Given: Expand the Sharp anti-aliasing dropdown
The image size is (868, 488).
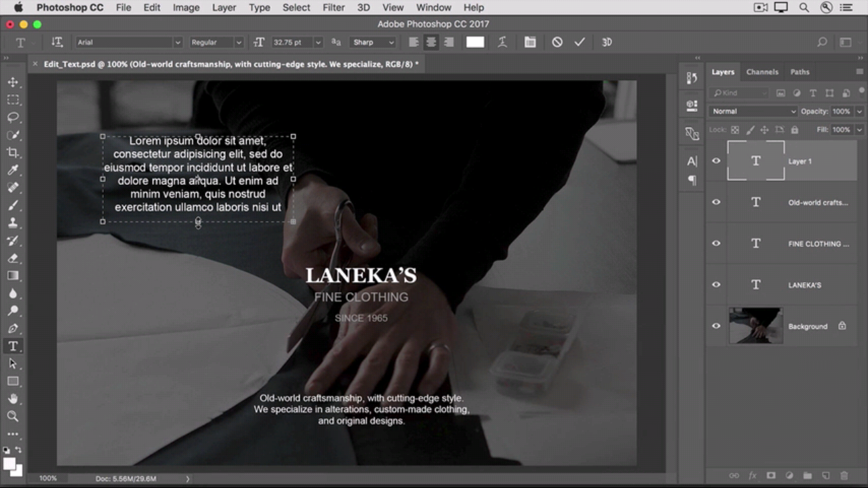Looking at the screenshot, I should pyautogui.click(x=373, y=42).
